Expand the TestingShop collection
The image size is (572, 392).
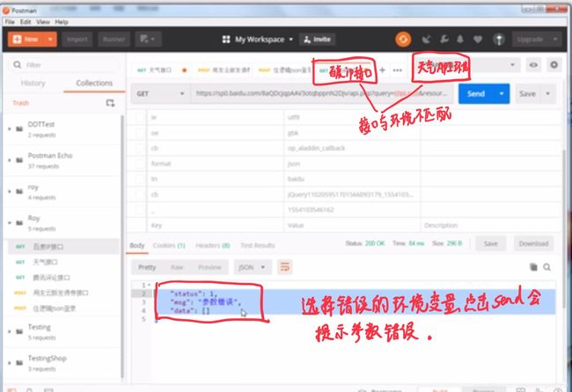pyautogui.click(x=10, y=363)
